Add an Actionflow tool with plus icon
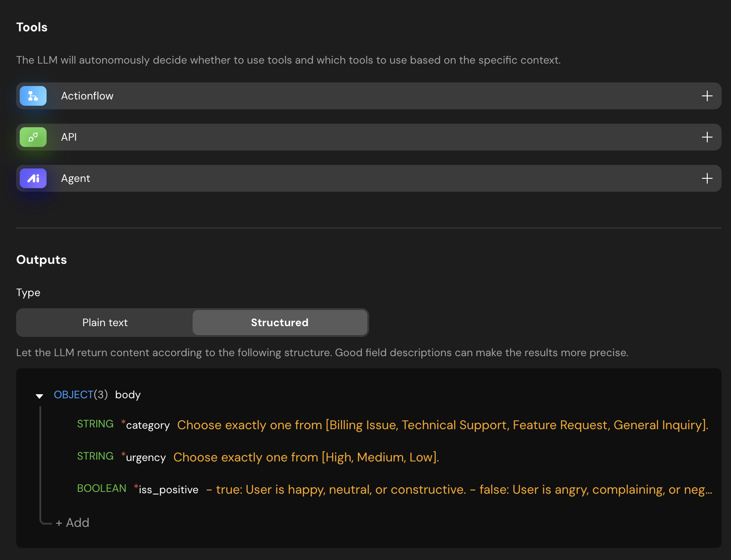 click(707, 96)
